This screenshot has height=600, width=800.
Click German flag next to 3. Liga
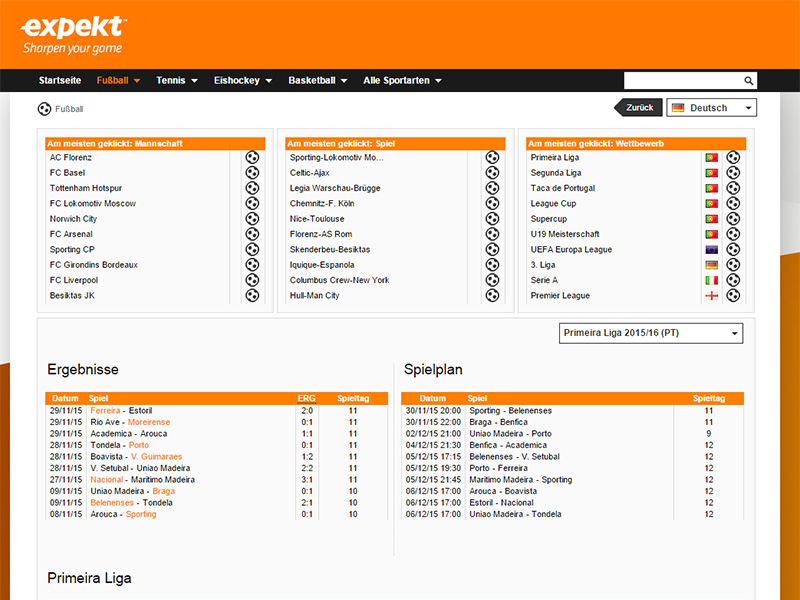[712, 265]
